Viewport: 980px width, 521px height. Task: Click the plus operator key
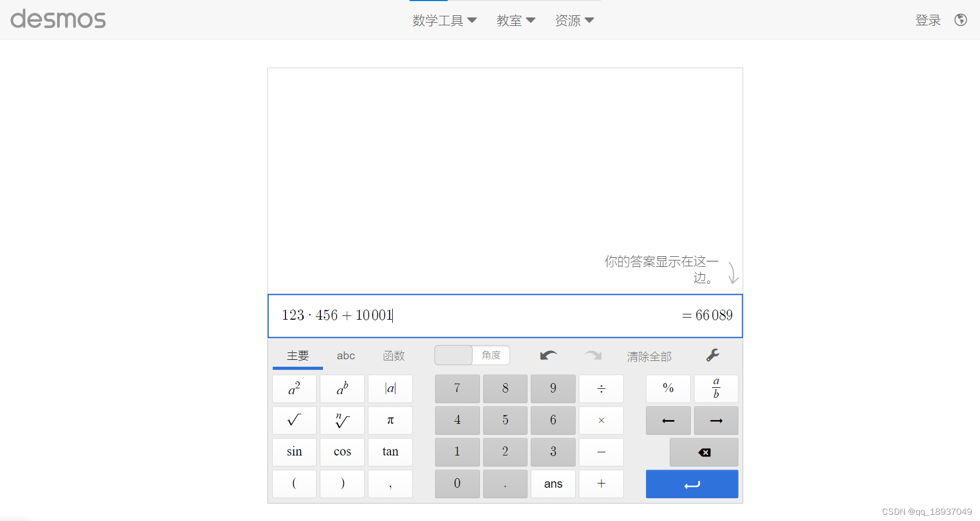(601, 484)
